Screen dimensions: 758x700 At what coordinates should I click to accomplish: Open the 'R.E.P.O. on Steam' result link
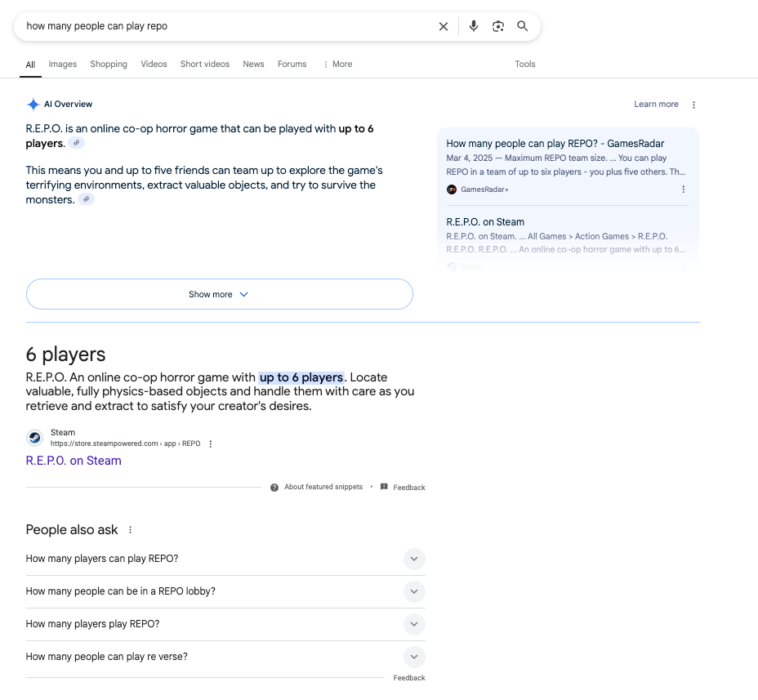point(74,461)
